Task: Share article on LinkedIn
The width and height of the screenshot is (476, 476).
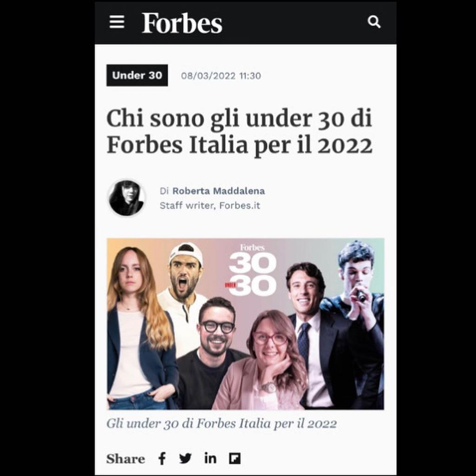Action: coord(211,458)
